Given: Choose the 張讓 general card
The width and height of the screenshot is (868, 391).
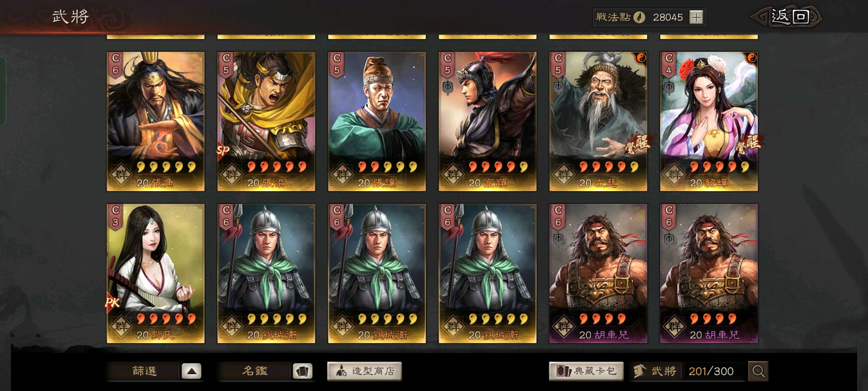Looking at the screenshot, I should [x=377, y=121].
